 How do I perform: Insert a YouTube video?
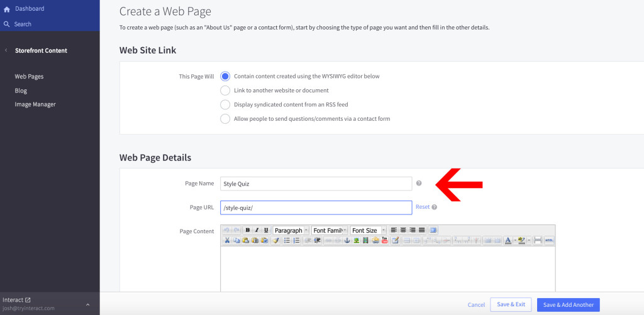click(x=384, y=241)
